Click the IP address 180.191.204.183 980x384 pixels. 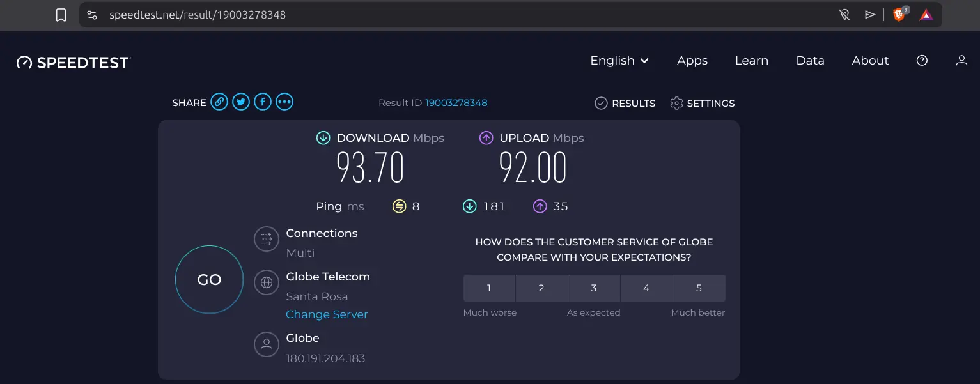(x=325, y=358)
